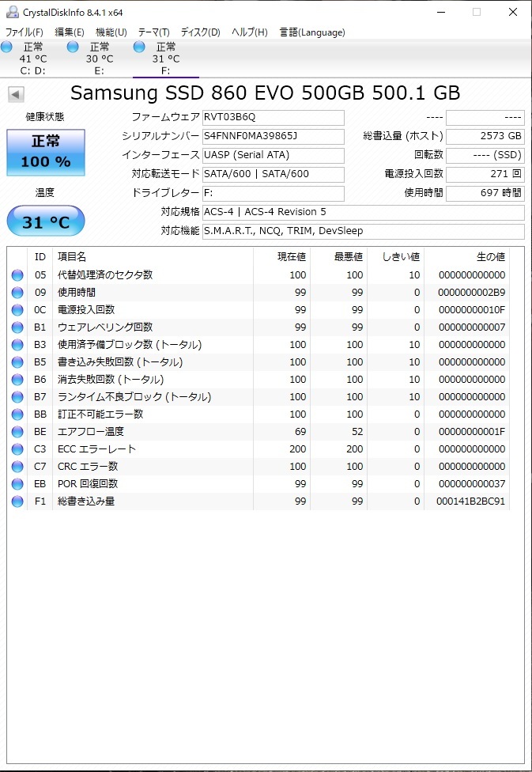The width and height of the screenshot is (532, 772).
Task: Click status orb of attribute B1 row
Action: point(17,327)
